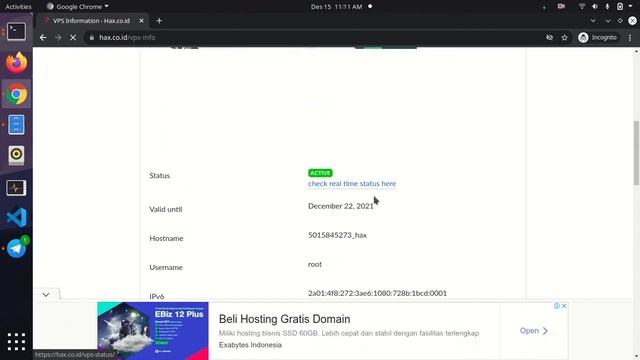Select the Google Chrome dock icon
Viewport: 640px width, 360px height.
pos(16,94)
